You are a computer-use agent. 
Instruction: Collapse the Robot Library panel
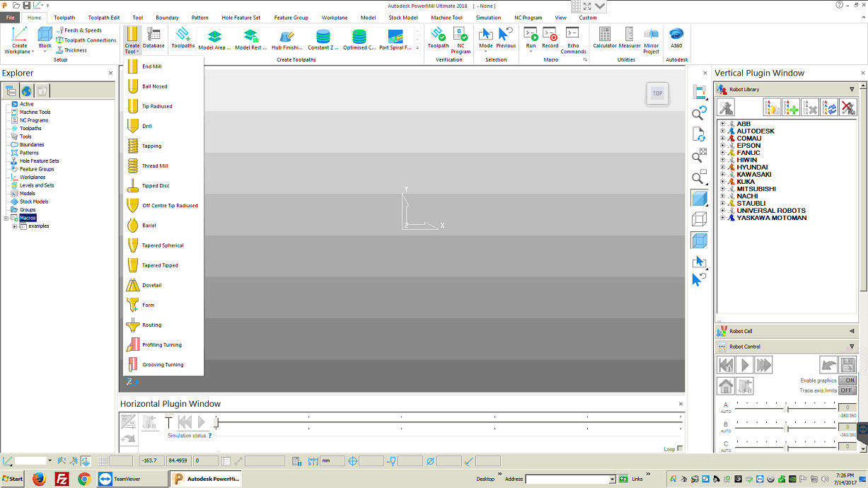852,90
